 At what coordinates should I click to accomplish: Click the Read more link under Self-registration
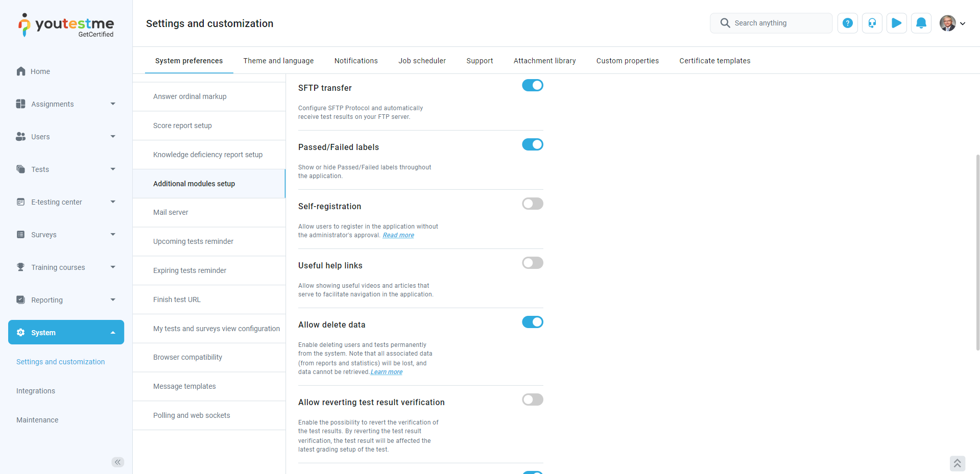(x=398, y=235)
